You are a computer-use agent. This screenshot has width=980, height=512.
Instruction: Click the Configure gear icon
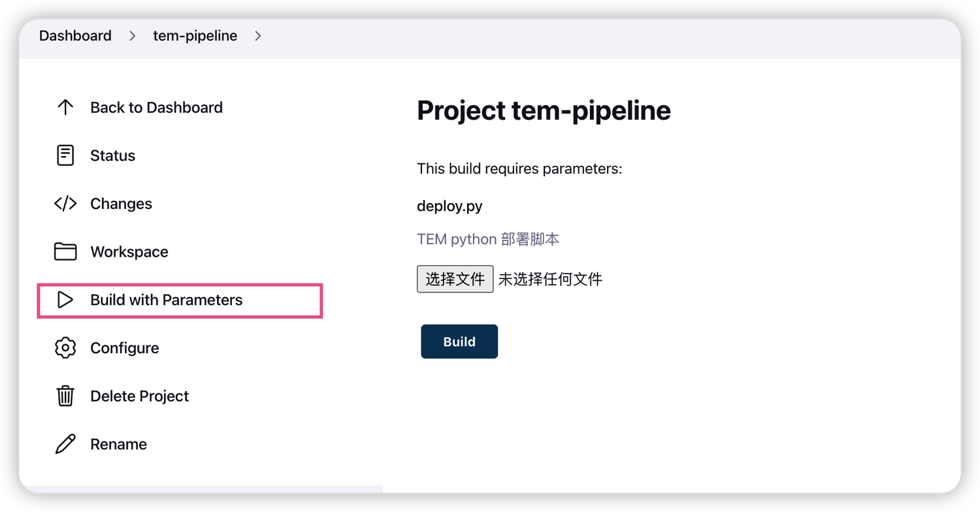tap(65, 348)
